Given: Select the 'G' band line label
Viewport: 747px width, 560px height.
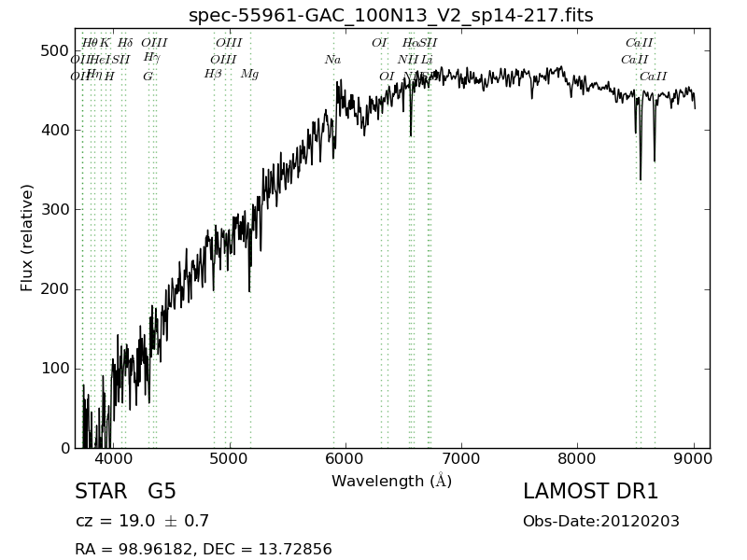Looking at the screenshot, I should 148,77.
